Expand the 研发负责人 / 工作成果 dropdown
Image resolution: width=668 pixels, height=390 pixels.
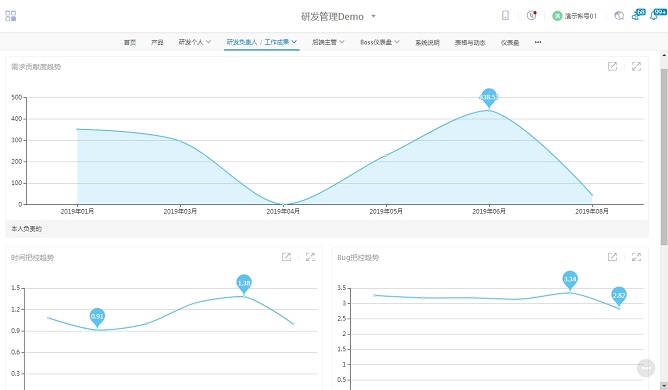click(x=294, y=42)
